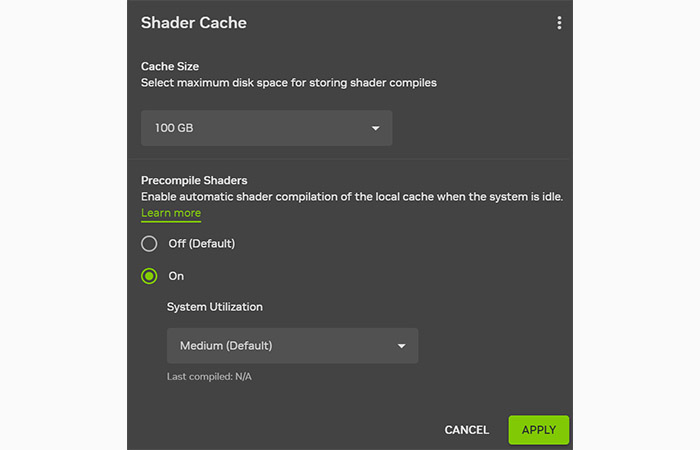
Task: Click the System Utilization label
Action: (214, 307)
